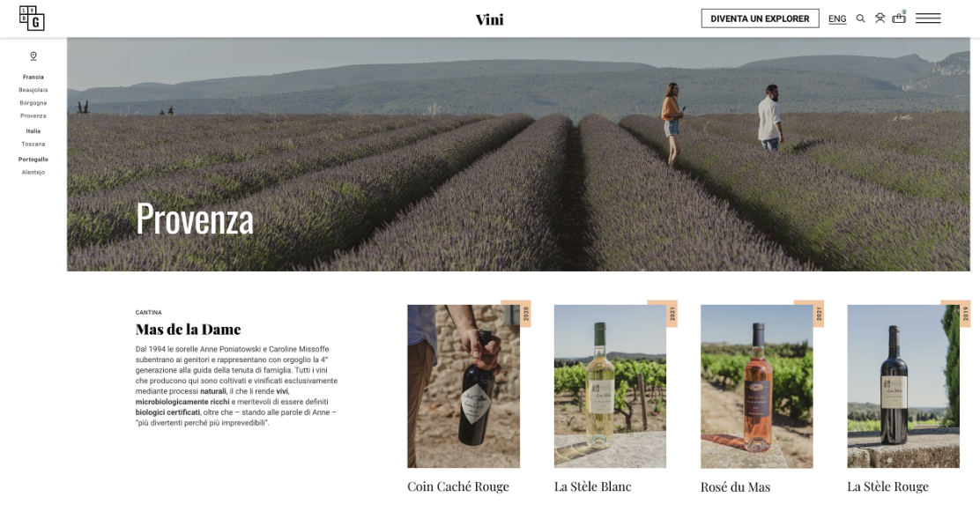Click the Rosé du Mas title link
Viewport: 980px width, 512px height.
click(736, 487)
